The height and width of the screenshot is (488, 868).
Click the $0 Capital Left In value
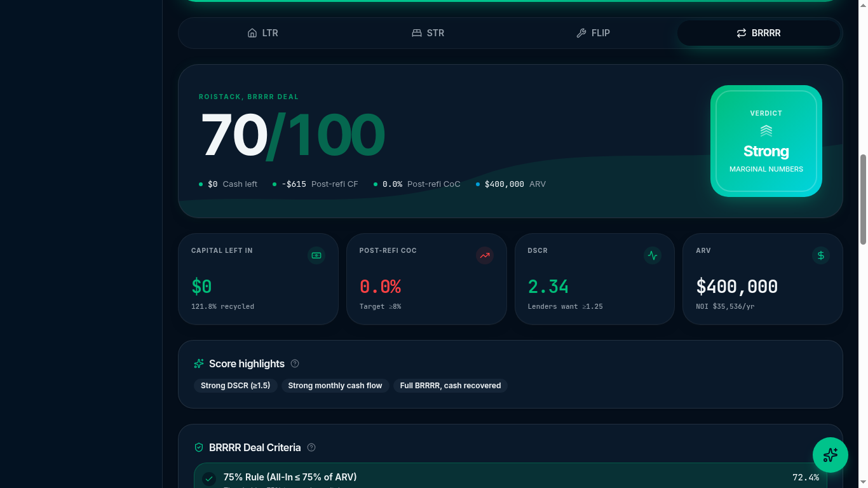[201, 287]
